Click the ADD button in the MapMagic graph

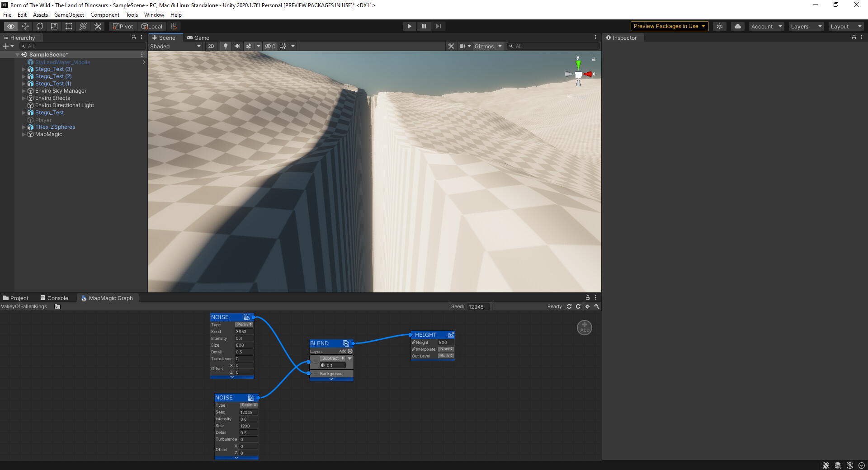coord(584,327)
